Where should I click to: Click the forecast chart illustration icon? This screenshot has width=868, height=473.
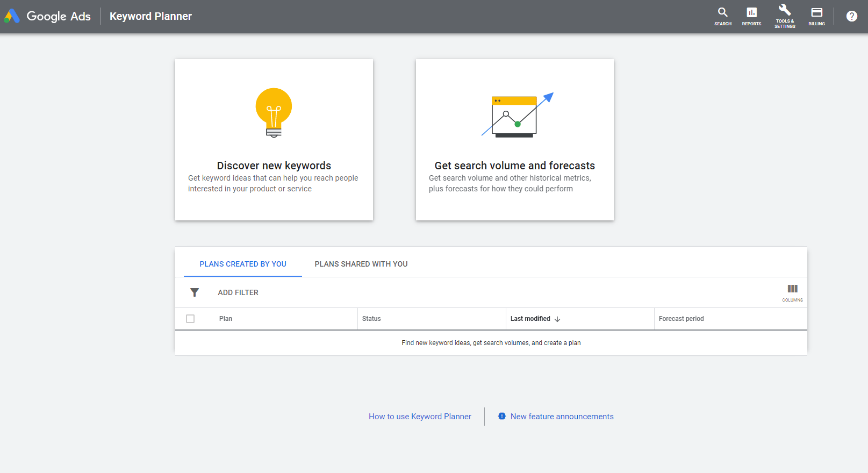517,115
